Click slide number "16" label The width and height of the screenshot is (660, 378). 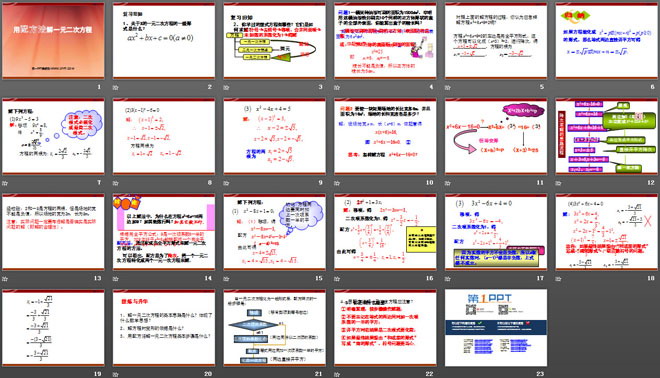coord(429,278)
